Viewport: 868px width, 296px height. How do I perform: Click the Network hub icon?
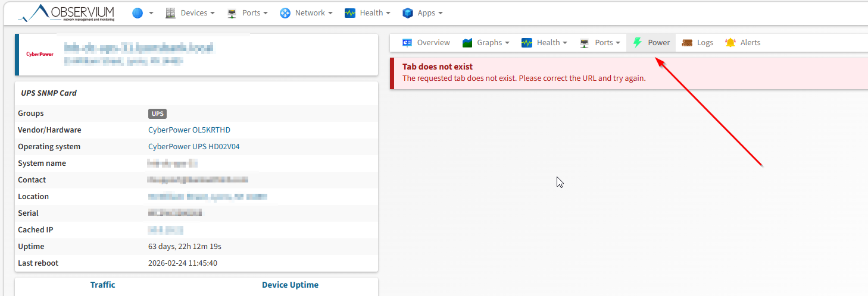(x=285, y=13)
